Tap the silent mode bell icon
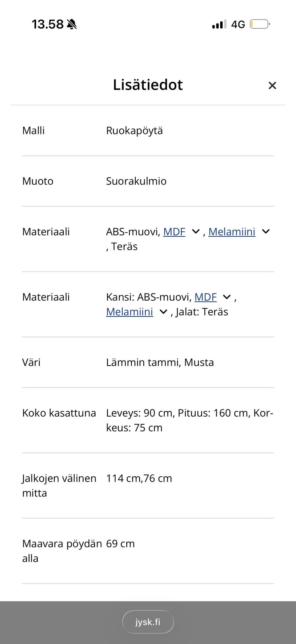The image size is (296, 644). click(x=72, y=24)
